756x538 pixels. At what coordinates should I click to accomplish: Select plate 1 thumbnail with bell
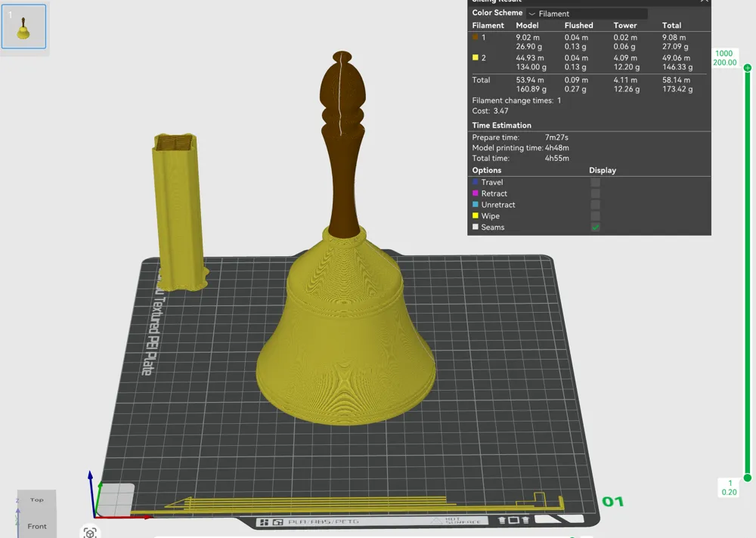point(23,26)
